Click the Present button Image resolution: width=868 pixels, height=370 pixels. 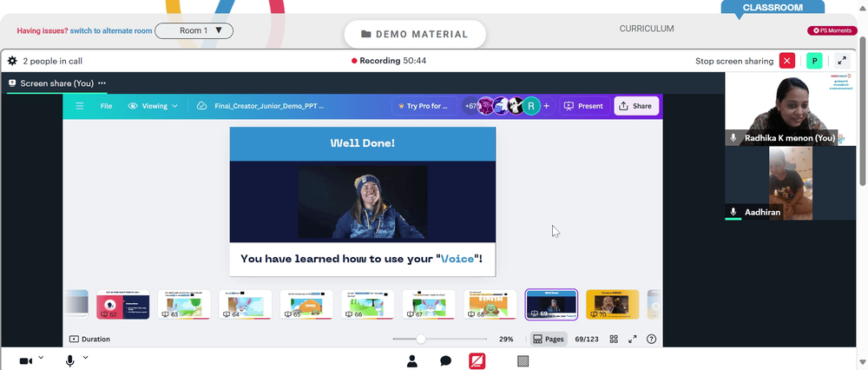pyautogui.click(x=584, y=106)
